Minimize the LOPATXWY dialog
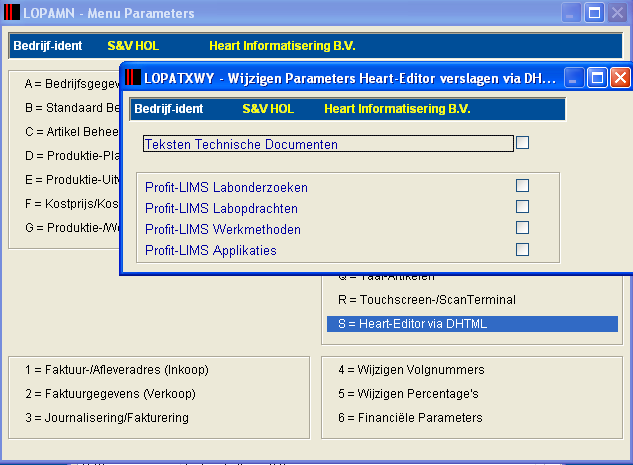The width and height of the screenshot is (633, 465). coord(573,78)
